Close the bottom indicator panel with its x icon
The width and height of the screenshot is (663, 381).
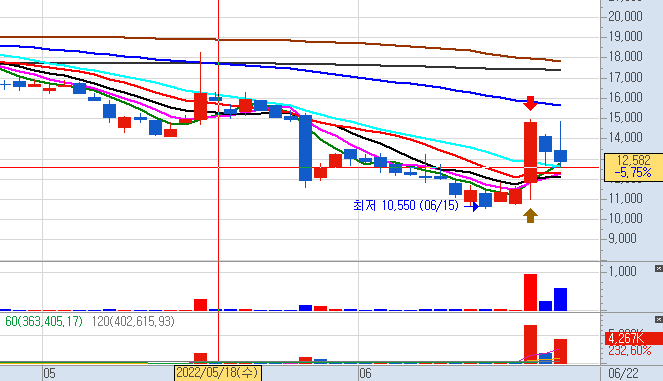[658, 319]
